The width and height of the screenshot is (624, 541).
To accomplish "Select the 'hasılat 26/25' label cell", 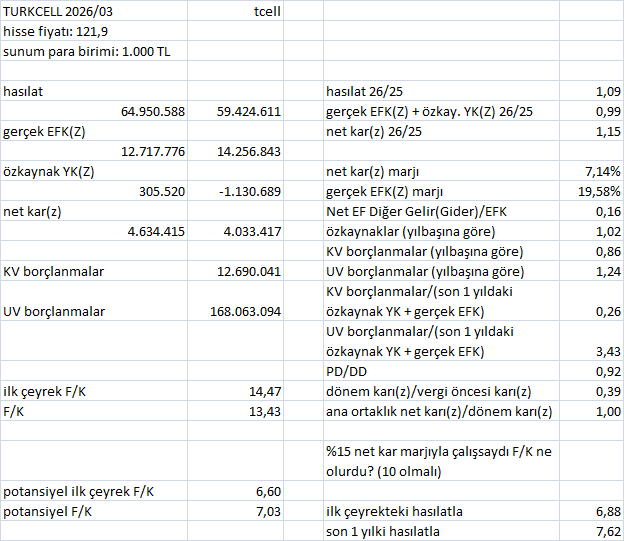I will tap(441, 91).
